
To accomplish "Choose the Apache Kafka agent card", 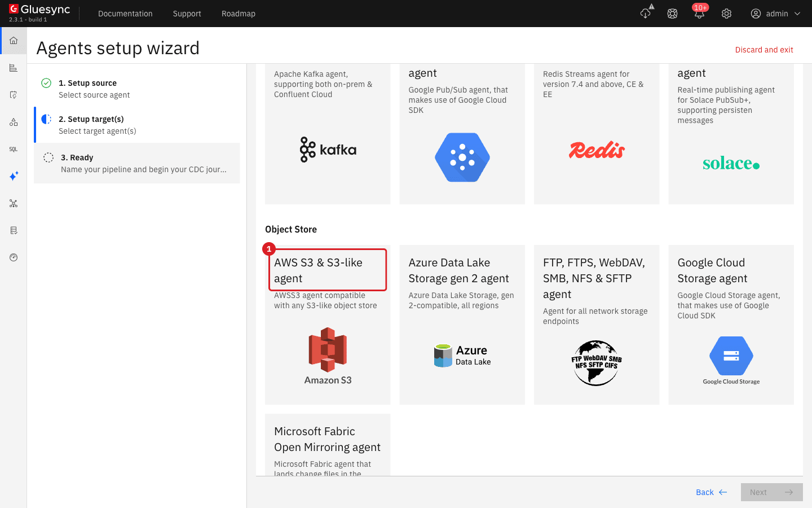I will [x=328, y=134].
